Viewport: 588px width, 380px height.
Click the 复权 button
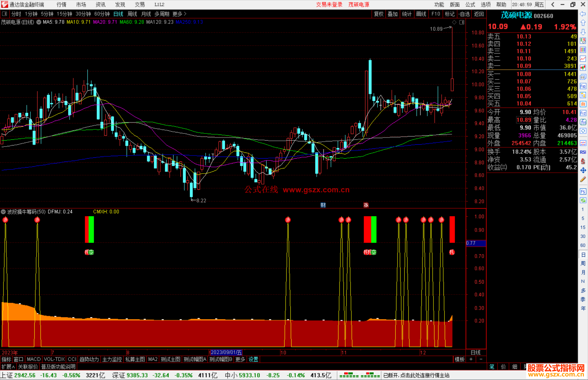(x=378, y=14)
